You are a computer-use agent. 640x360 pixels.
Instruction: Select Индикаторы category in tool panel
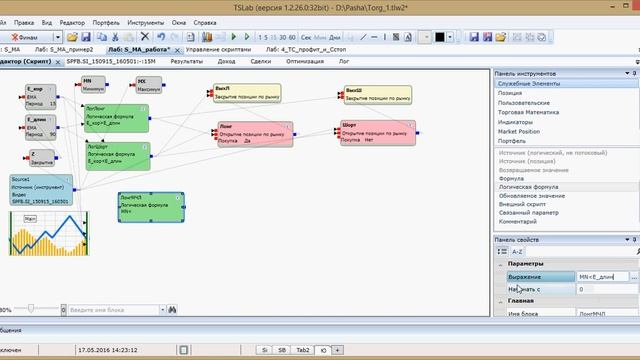[515, 122]
